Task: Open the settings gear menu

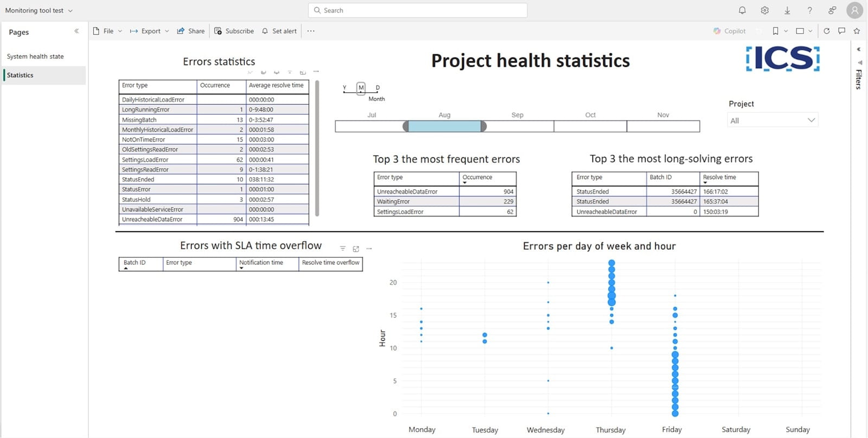Action: point(764,10)
